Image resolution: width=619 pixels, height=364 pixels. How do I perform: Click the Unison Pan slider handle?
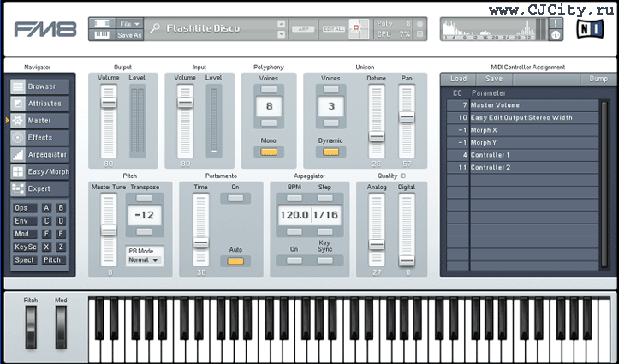tap(407, 116)
